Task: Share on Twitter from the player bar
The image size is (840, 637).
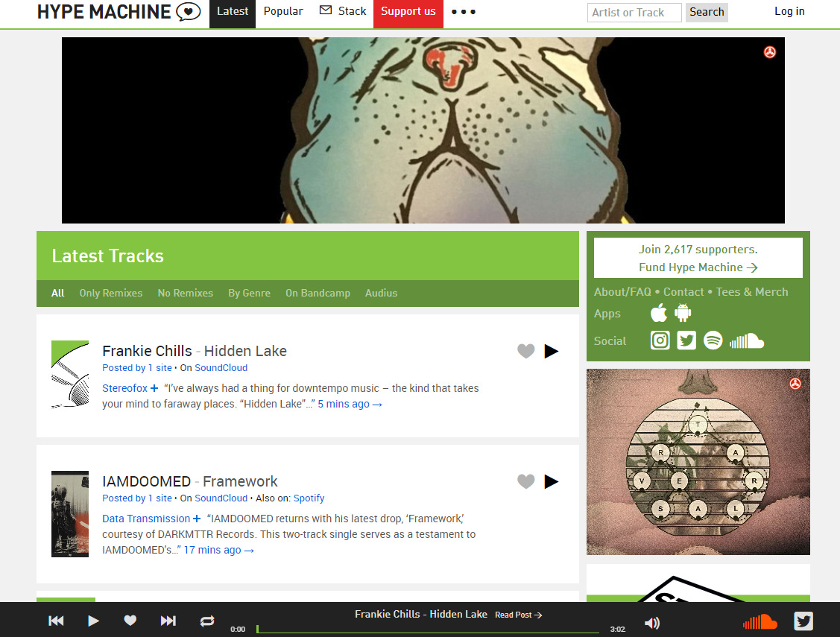Action: pyautogui.click(x=803, y=621)
